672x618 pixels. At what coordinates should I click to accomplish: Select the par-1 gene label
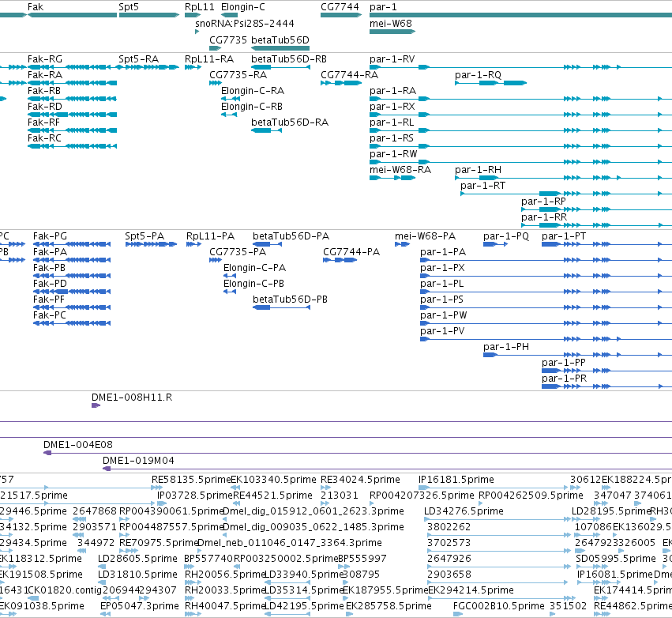click(383, 7)
